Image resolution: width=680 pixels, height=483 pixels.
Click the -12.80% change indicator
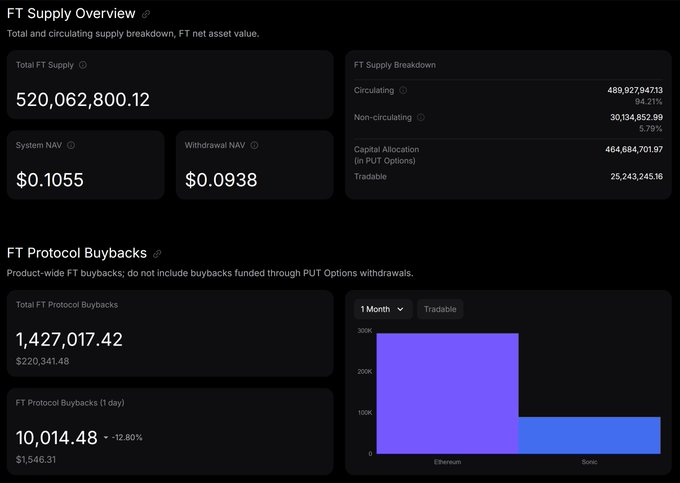point(123,437)
